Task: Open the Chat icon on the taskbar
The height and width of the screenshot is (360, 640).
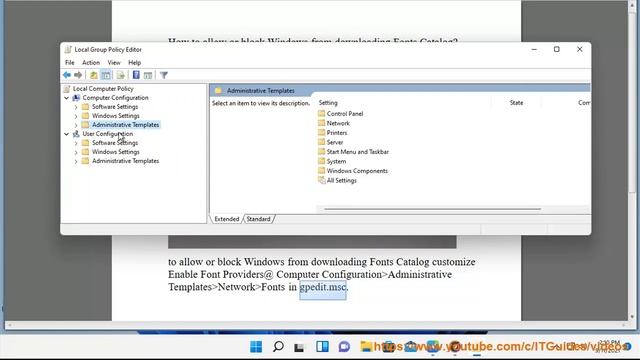Action: pyautogui.click(x=344, y=347)
